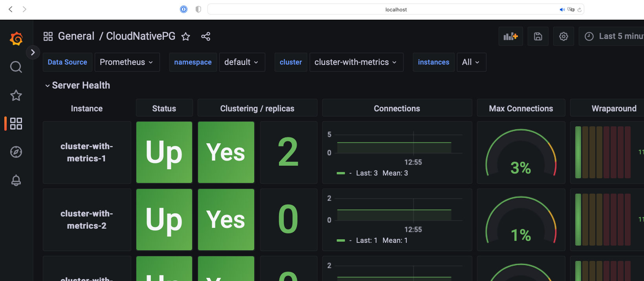Click the Connections panel header
The image size is (644, 281).
tap(397, 109)
